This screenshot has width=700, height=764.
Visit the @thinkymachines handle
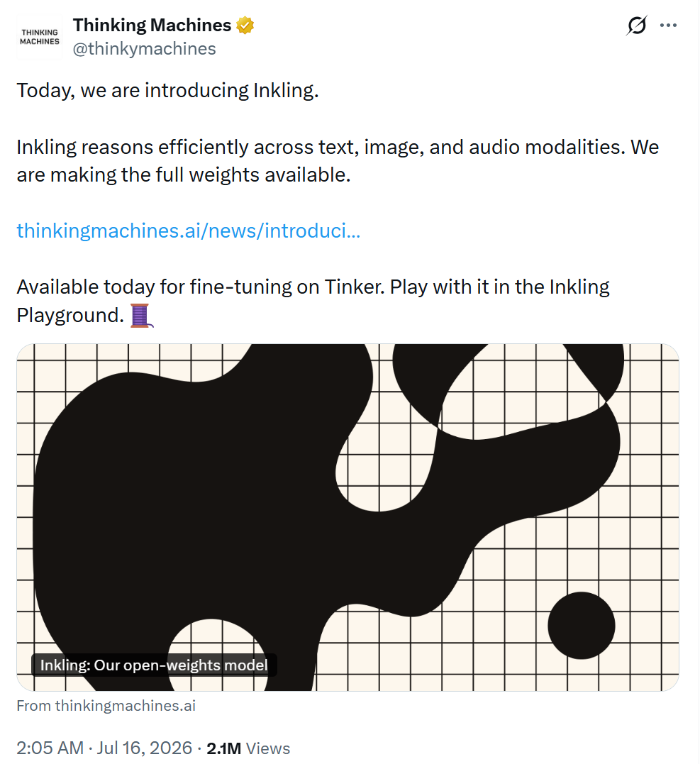pos(144,49)
